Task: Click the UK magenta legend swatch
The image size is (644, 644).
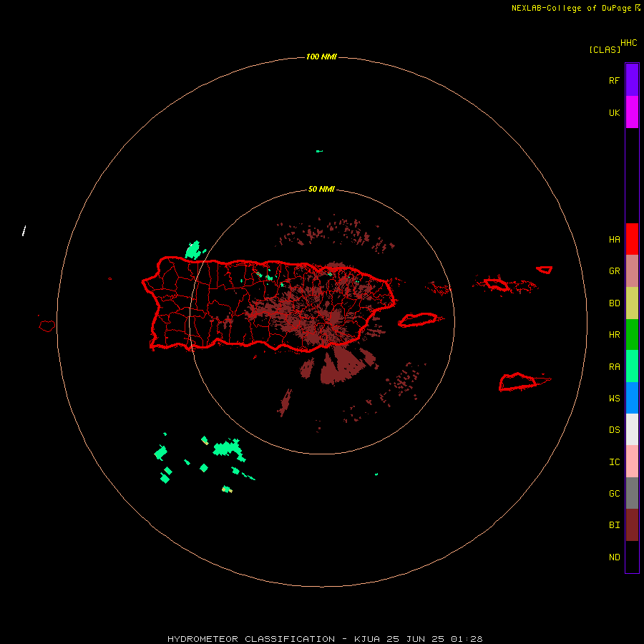Action: (632, 112)
